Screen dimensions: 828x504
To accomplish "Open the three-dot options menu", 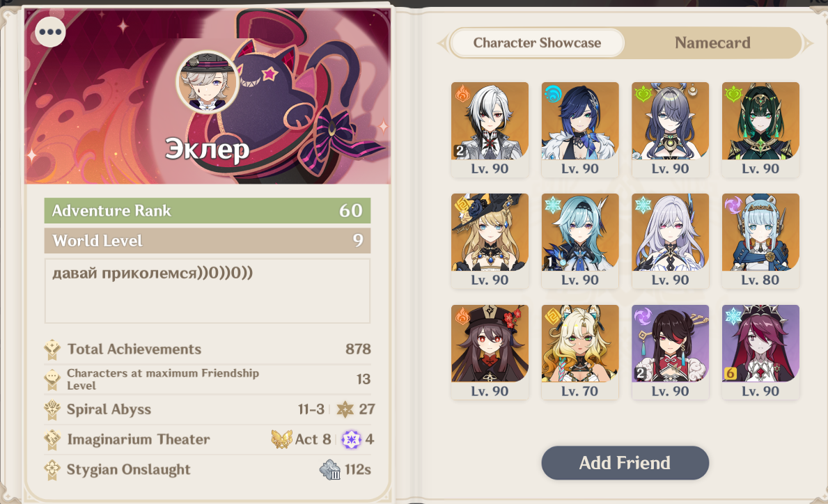I will 50,31.
